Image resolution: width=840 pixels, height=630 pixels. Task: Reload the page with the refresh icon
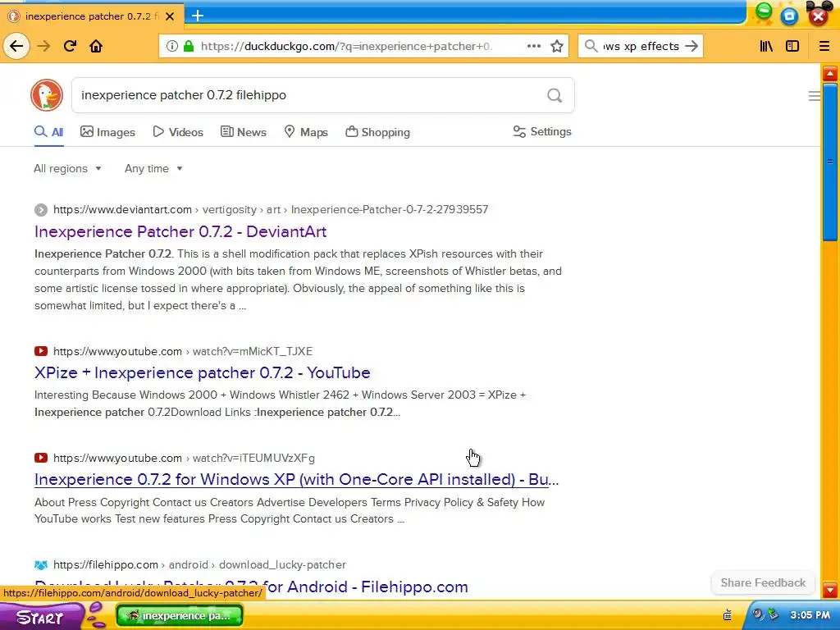coord(70,46)
